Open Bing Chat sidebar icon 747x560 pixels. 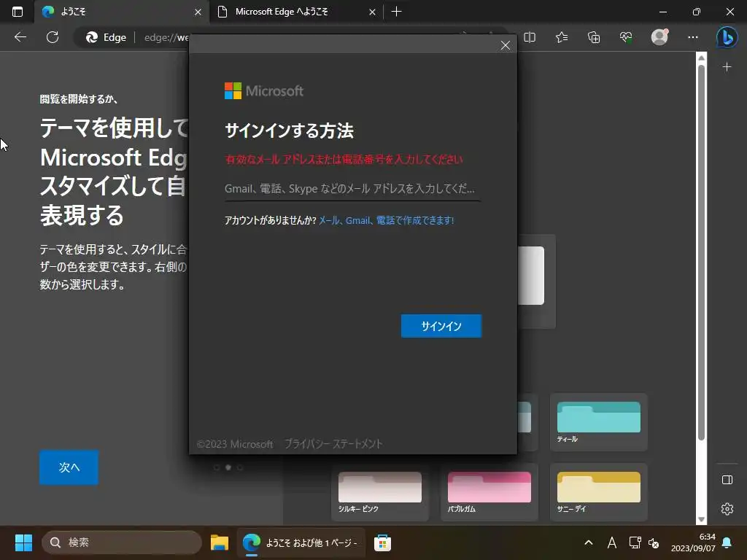click(727, 37)
